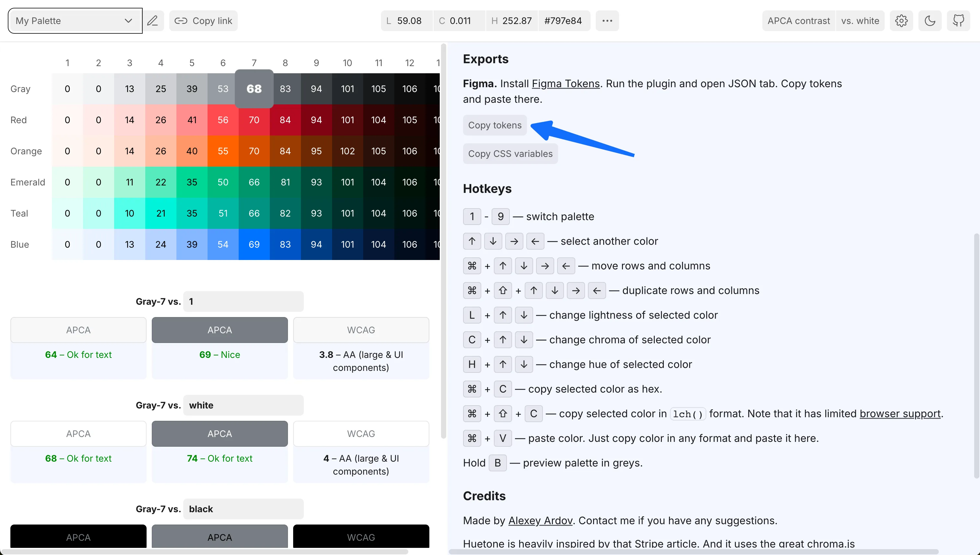Viewport: 980px width, 555px height.
Task: Click the pencil rename palette icon
Action: (152, 20)
